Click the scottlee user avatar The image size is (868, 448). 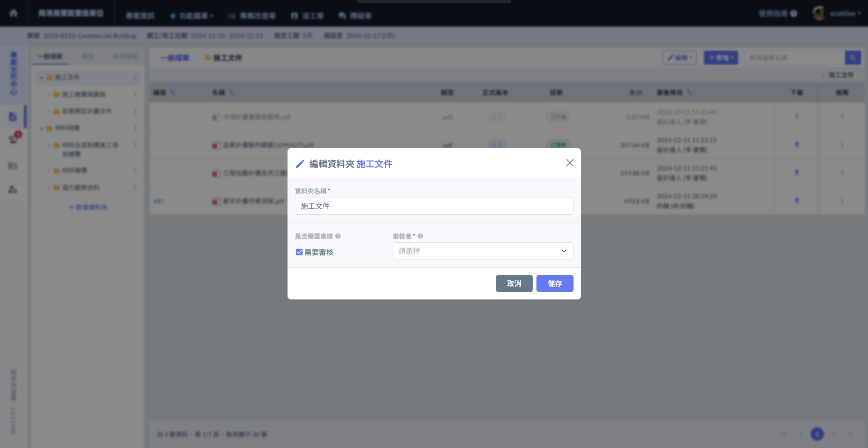[819, 14]
